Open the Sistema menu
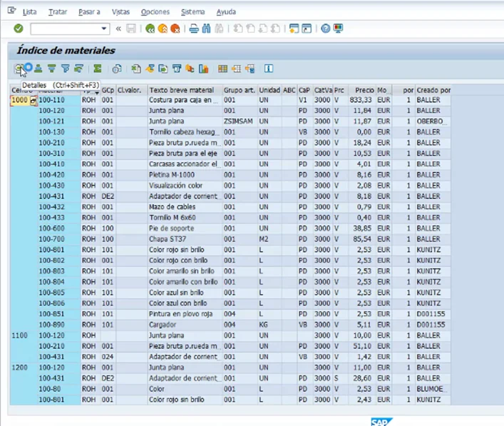 click(x=192, y=12)
